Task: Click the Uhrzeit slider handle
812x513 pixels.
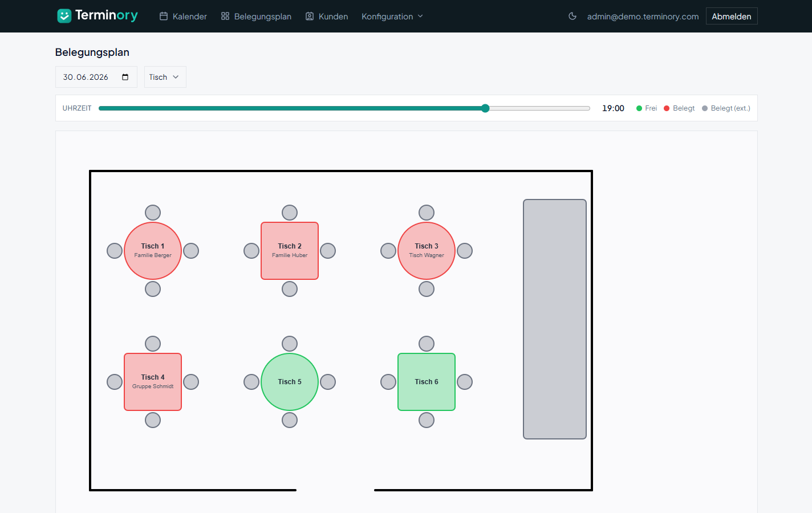Action: [485, 108]
